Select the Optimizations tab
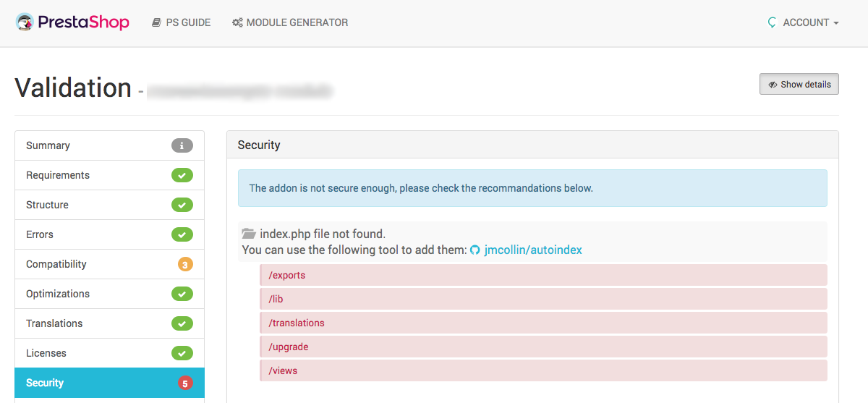 58,294
